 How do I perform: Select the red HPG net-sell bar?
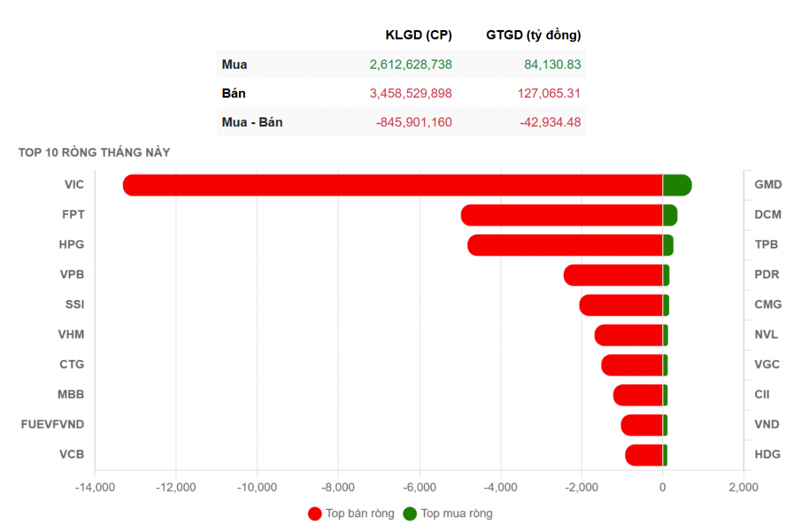coord(565,245)
